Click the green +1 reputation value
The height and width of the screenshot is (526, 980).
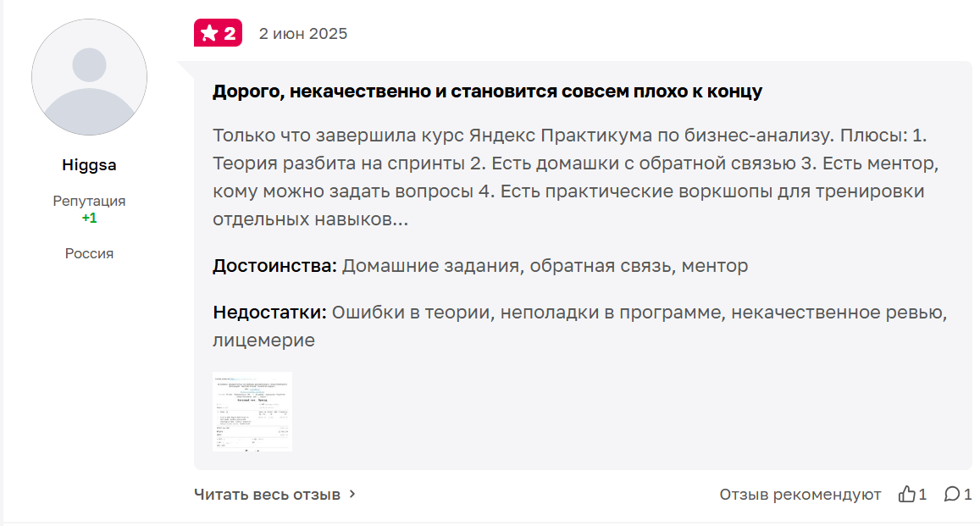[x=89, y=218]
